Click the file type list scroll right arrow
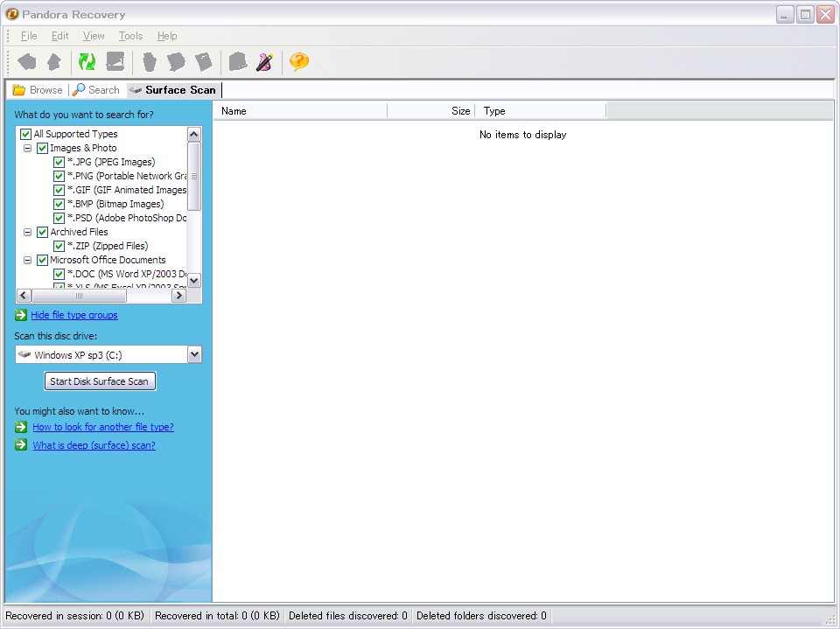 click(x=178, y=295)
